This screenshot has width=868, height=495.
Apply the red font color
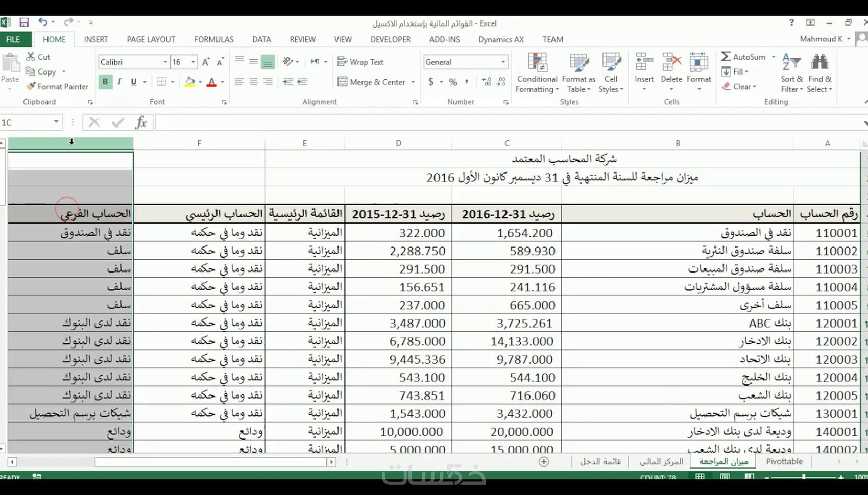click(211, 82)
